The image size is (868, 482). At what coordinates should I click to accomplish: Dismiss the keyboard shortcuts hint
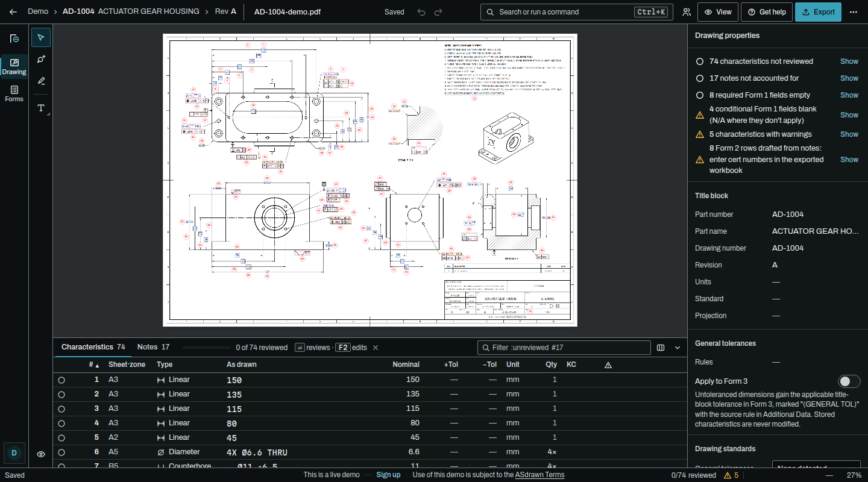pos(376,348)
